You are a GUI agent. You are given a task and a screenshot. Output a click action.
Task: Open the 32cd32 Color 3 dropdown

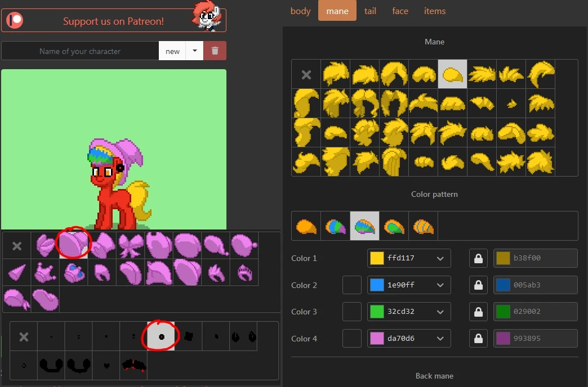440,312
